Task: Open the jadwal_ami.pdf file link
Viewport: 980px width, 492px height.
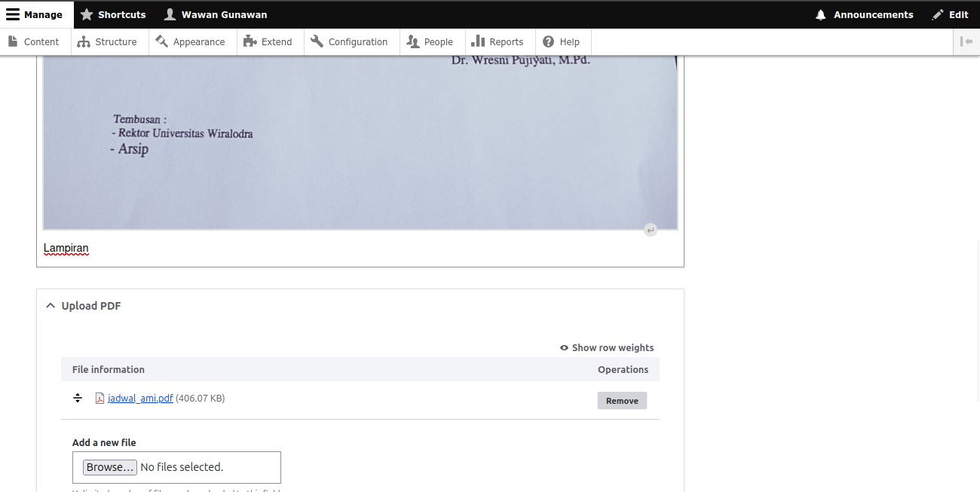Action: [x=140, y=399]
